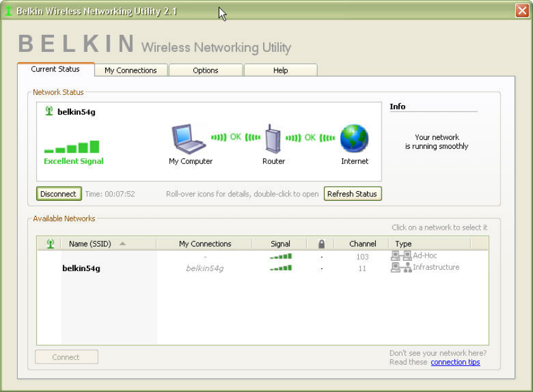
Task: Click the Refresh Status button
Action: pos(352,194)
